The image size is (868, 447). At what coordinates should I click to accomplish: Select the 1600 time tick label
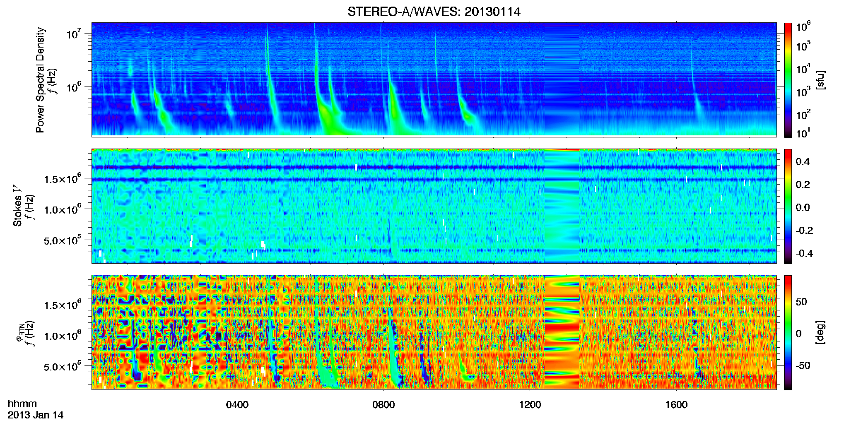(x=676, y=405)
